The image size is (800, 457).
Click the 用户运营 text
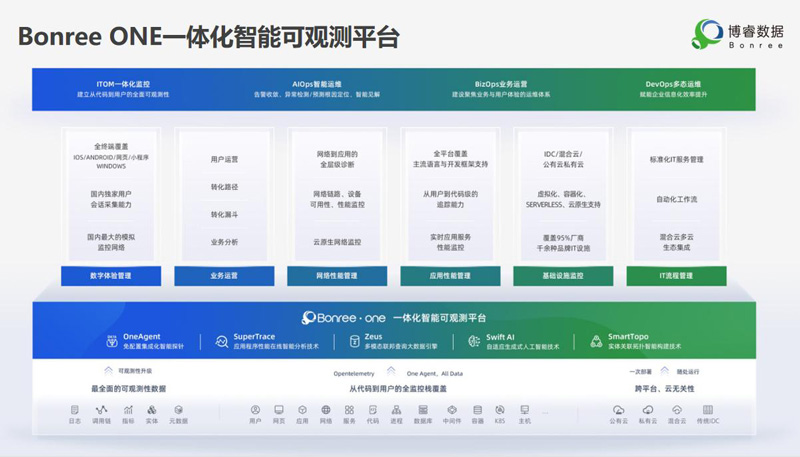point(224,160)
